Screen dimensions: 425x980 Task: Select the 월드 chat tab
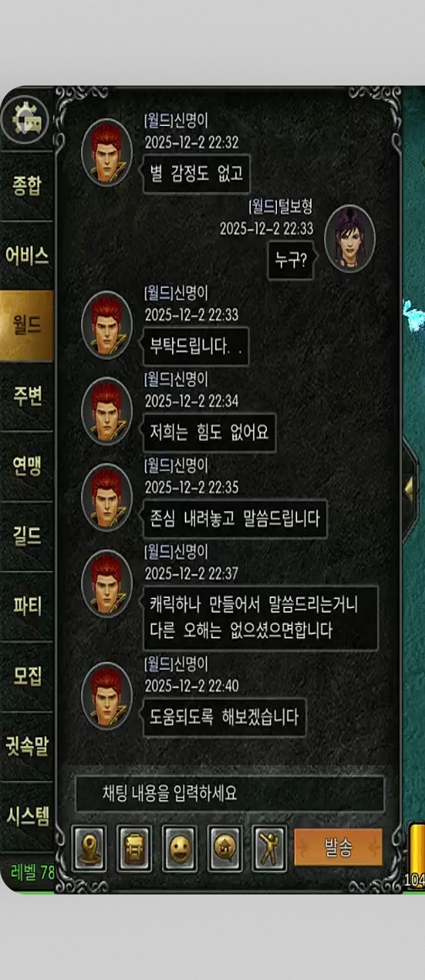27,325
